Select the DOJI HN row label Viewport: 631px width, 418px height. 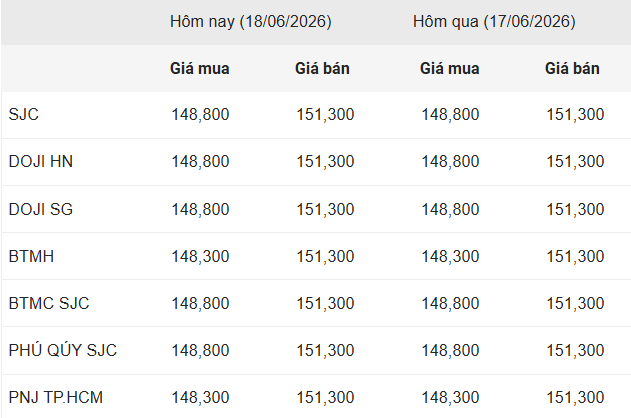point(41,162)
